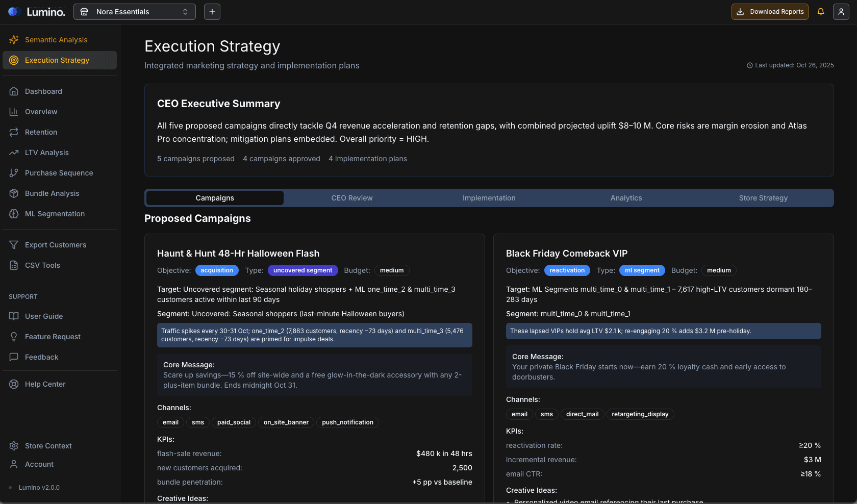Click the ML Segmentation icon
857x504 pixels.
[14, 214]
